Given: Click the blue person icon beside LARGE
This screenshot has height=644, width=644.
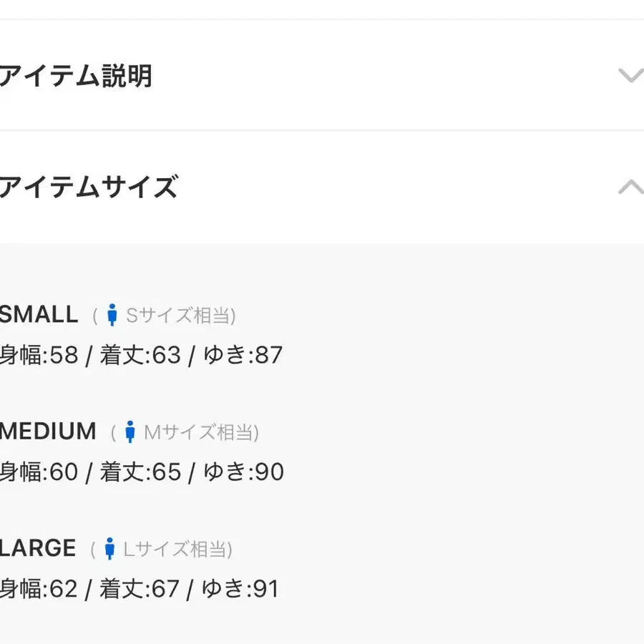Looking at the screenshot, I should pyautogui.click(x=109, y=549).
